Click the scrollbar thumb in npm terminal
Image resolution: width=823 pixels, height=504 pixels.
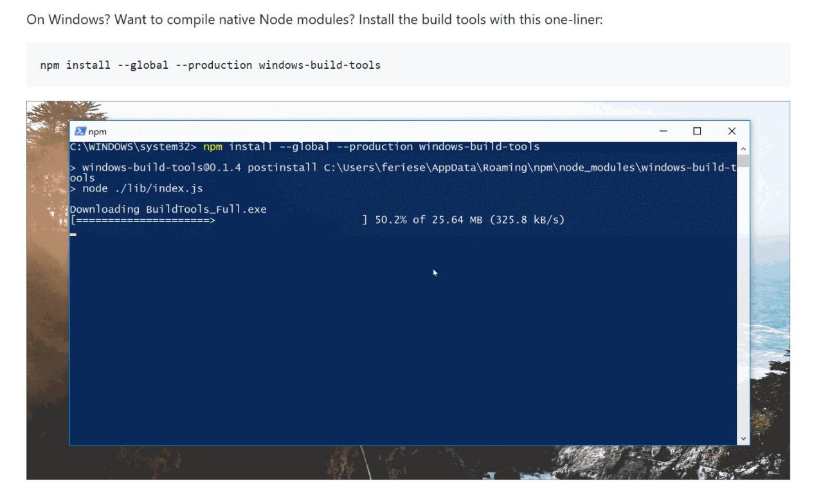click(x=743, y=161)
